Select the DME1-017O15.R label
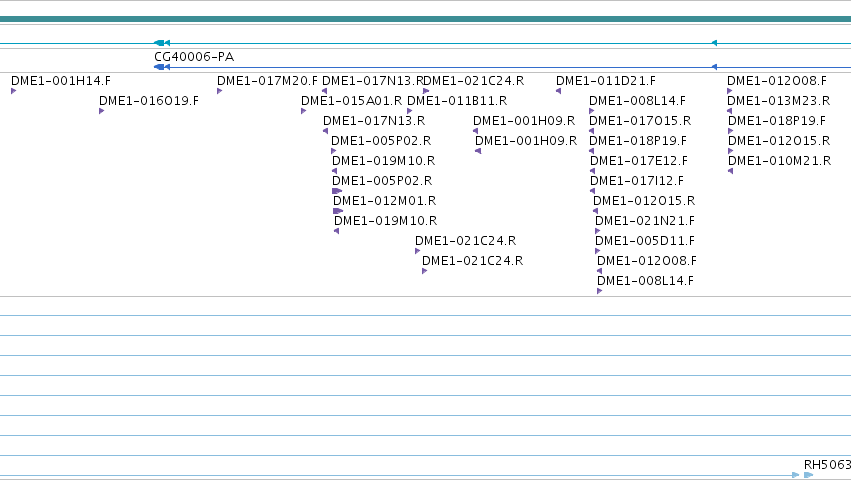 (x=640, y=121)
